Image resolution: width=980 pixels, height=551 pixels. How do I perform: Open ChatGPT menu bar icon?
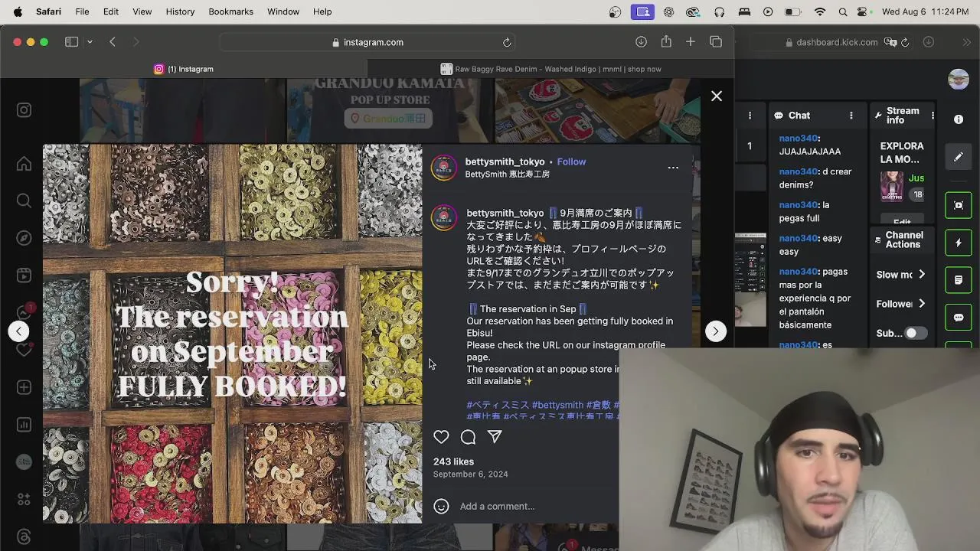(x=669, y=11)
